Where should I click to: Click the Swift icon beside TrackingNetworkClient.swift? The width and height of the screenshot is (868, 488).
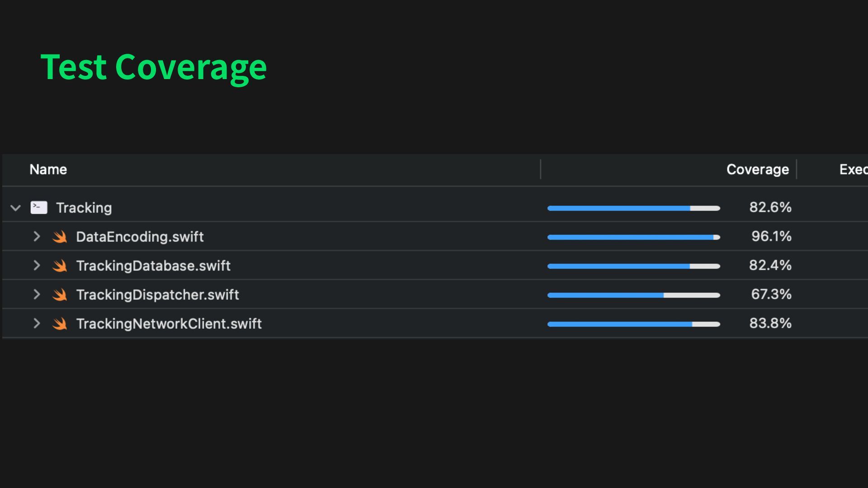[60, 324]
